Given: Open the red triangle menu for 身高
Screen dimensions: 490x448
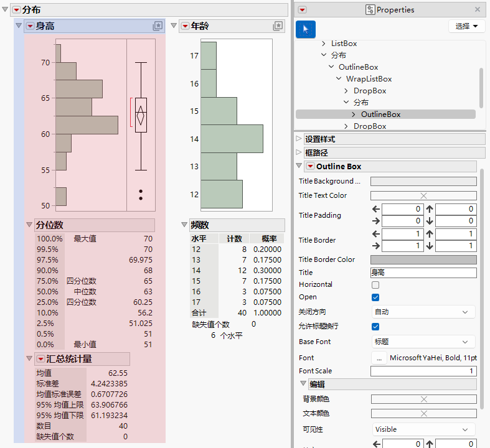Looking at the screenshot, I should click(30, 26).
